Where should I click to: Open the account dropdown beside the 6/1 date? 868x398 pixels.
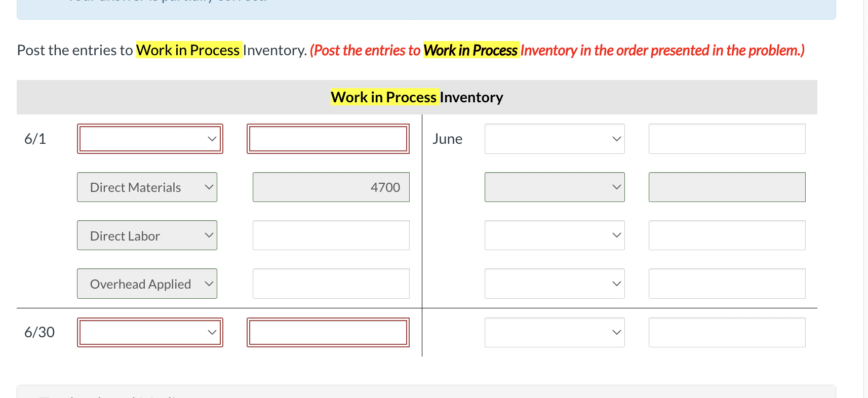149,138
